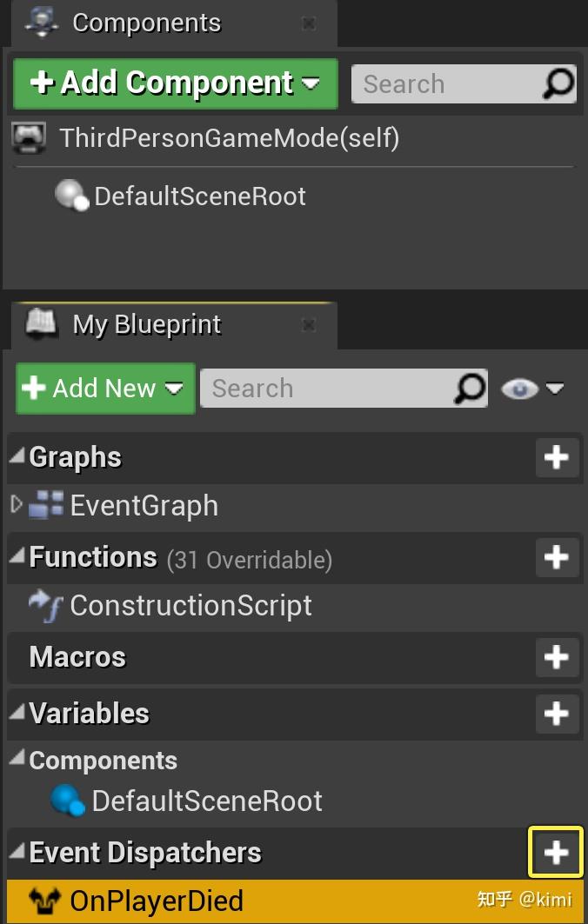The image size is (588, 924).
Task: Collapse the Event Dispatchers section
Action: [x=17, y=852]
